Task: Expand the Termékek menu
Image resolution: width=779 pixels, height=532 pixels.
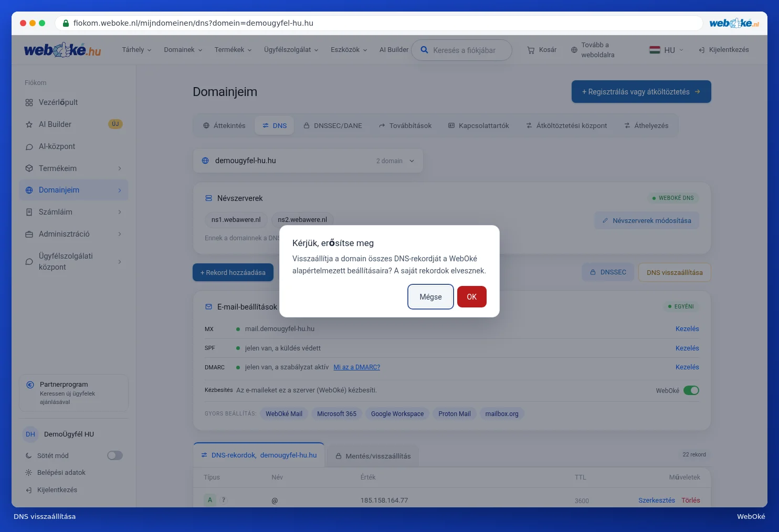Action: coord(233,50)
